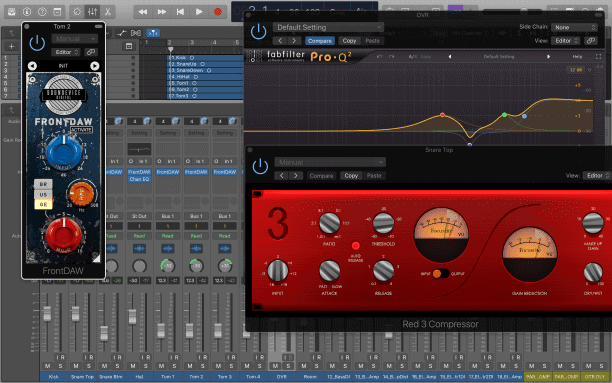This screenshot has height=383, width=612.
Task: Click the FrontDAW link chain icon
Action: pyautogui.click(x=91, y=52)
